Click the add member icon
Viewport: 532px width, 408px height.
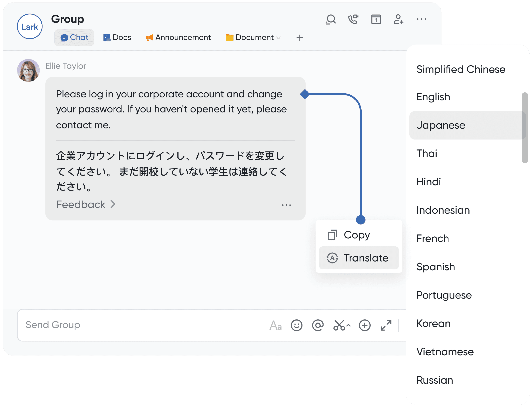(398, 19)
